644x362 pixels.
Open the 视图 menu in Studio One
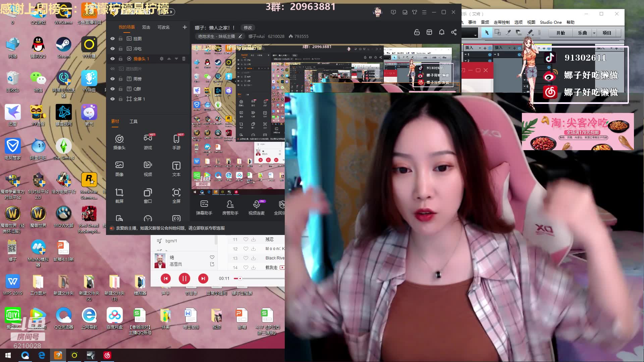tap(532, 22)
